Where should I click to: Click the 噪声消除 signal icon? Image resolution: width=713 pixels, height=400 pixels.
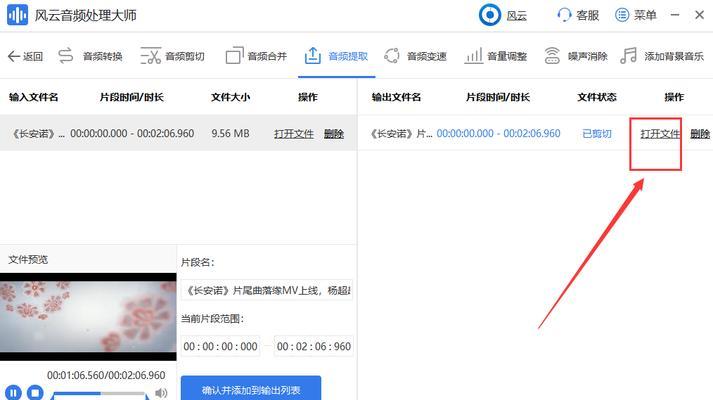(x=552, y=56)
